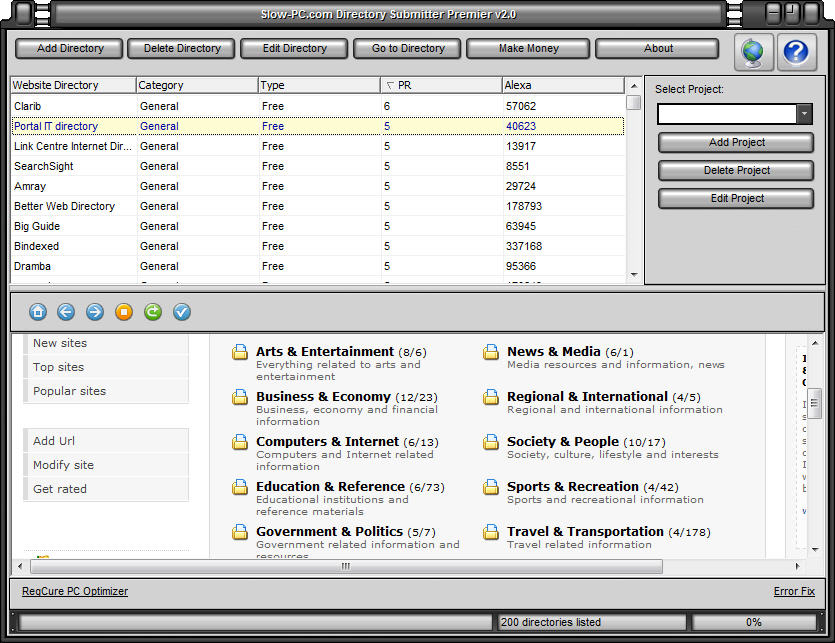Click the Society & People folder icon

tap(490, 442)
